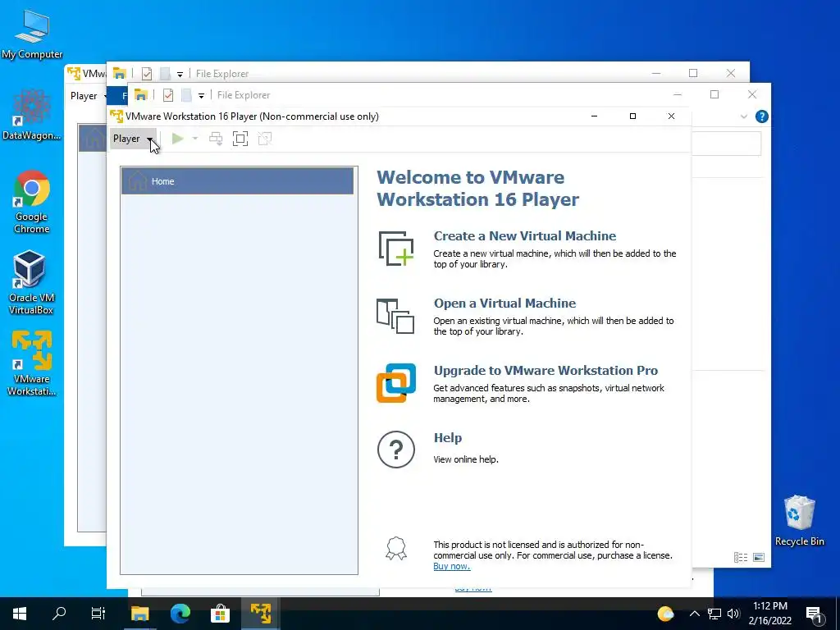The image size is (840, 630).
Task: Select VMware Workstation desktop shortcut
Action: point(32,363)
